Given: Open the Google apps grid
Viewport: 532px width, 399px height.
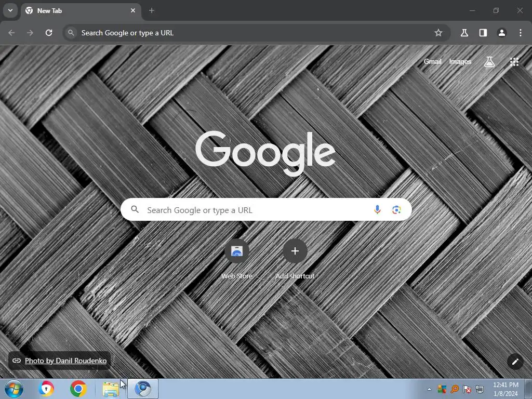Looking at the screenshot, I should coord(514,62).
